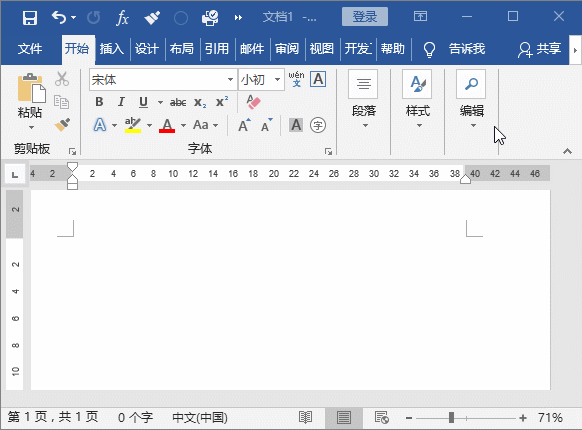Switch to the 设计 tab

[147, 49]
